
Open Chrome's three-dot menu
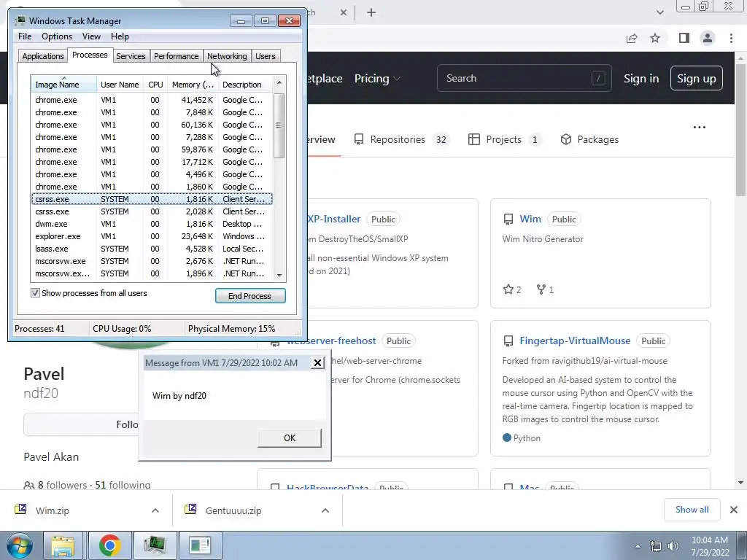coord(731,38)
